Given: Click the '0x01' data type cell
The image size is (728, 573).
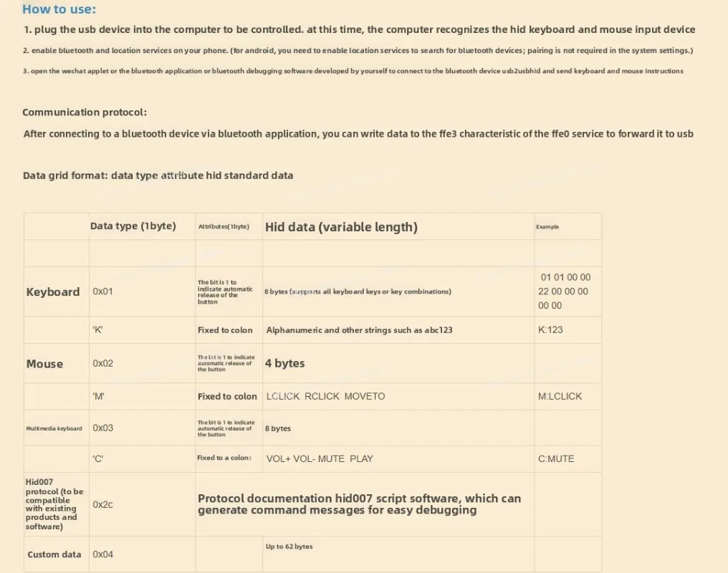Looking at the screenshot, I should pyautogui.click(x=102, y=292).
